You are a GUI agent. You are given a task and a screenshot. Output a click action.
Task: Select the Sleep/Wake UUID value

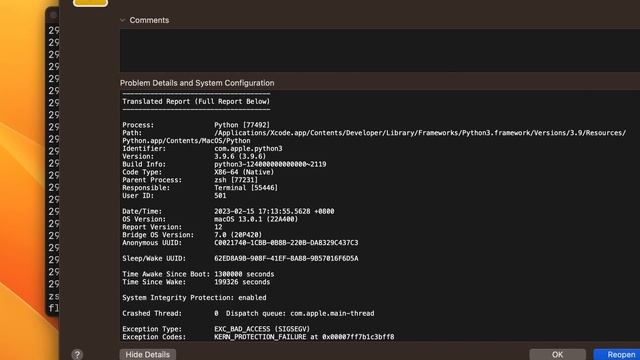[x=286, y=258]
